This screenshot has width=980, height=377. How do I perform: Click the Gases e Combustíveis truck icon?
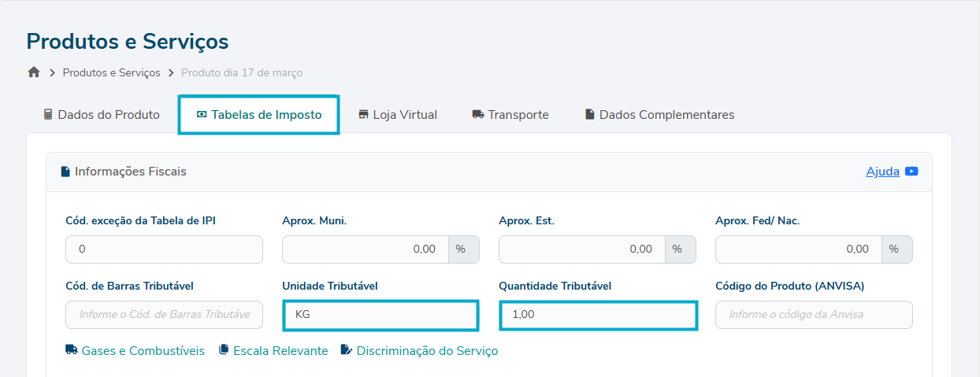pyautogui.click(x=72, y=350)
